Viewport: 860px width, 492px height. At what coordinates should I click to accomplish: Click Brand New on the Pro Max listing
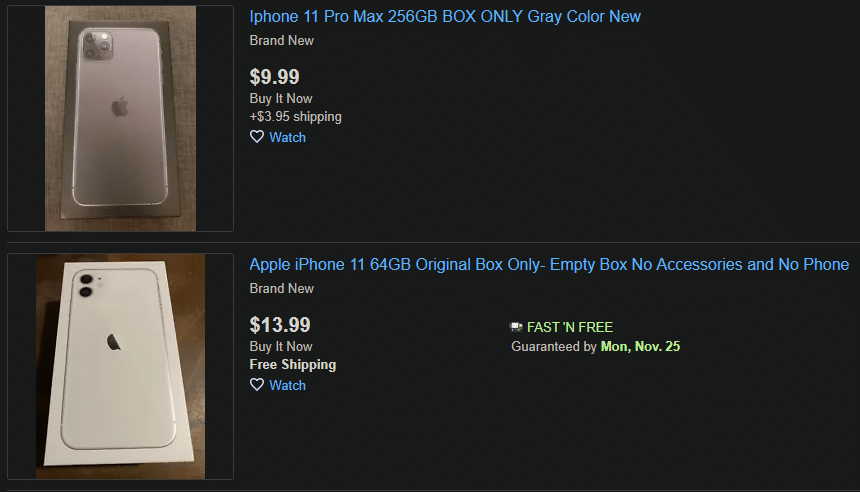[281, 41]
